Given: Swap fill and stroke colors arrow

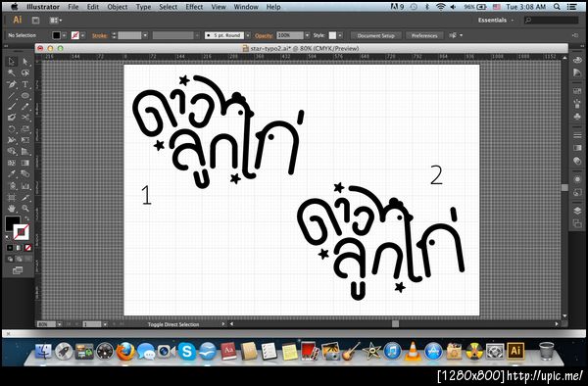Looking at the screenshot, I should click(26, 218).
